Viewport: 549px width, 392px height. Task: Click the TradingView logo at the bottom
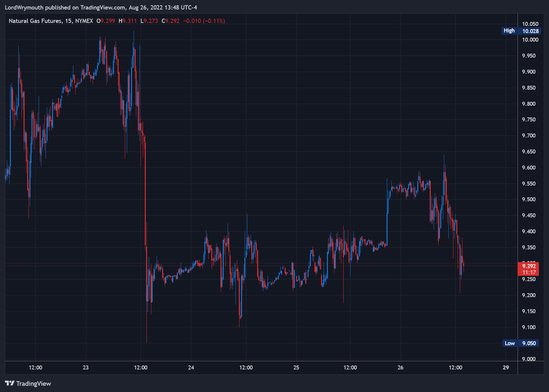(28, 383)
